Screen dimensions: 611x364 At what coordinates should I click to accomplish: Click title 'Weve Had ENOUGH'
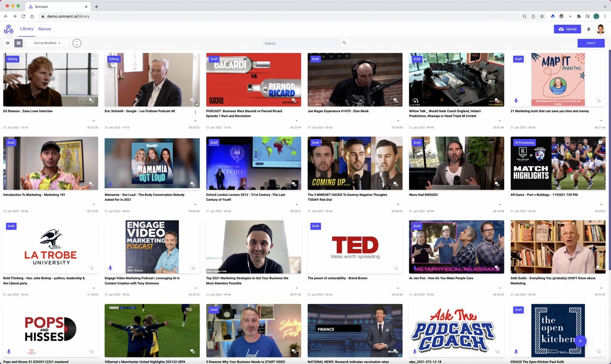click(x=423, y=195)
